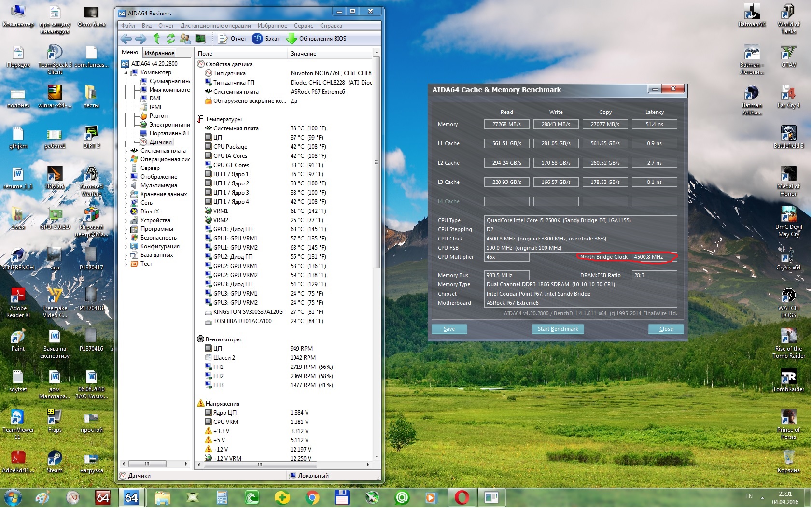Open Google Chrome from the taskbar
The height and width of the screenshot is (508, 812).
pyautogui.click(x=312, y=497)
